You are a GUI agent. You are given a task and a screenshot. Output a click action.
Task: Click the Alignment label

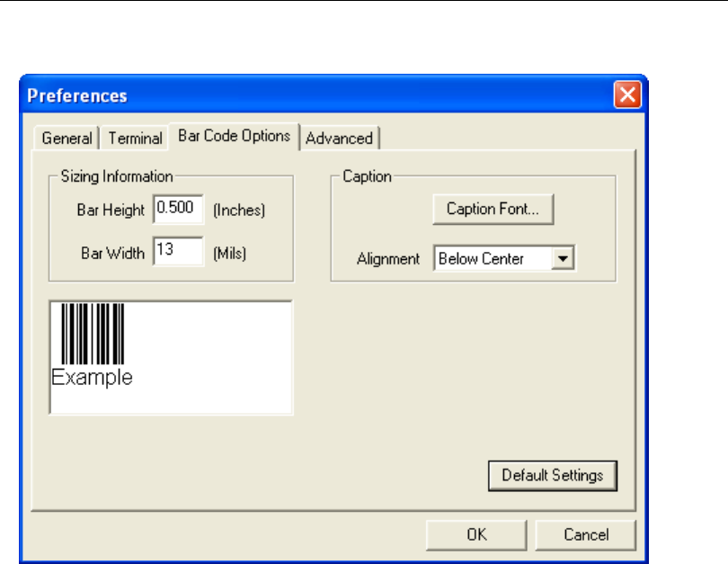point(388,259)
